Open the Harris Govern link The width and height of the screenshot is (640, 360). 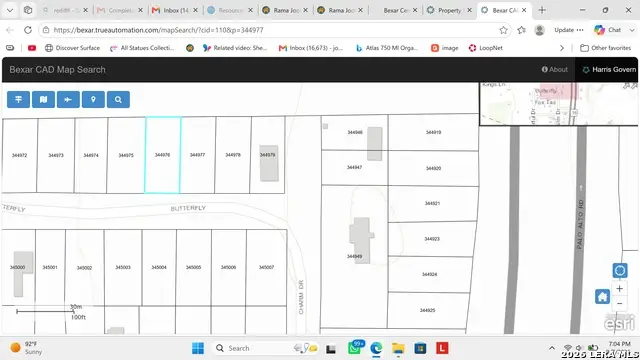[x=609, y=69]
